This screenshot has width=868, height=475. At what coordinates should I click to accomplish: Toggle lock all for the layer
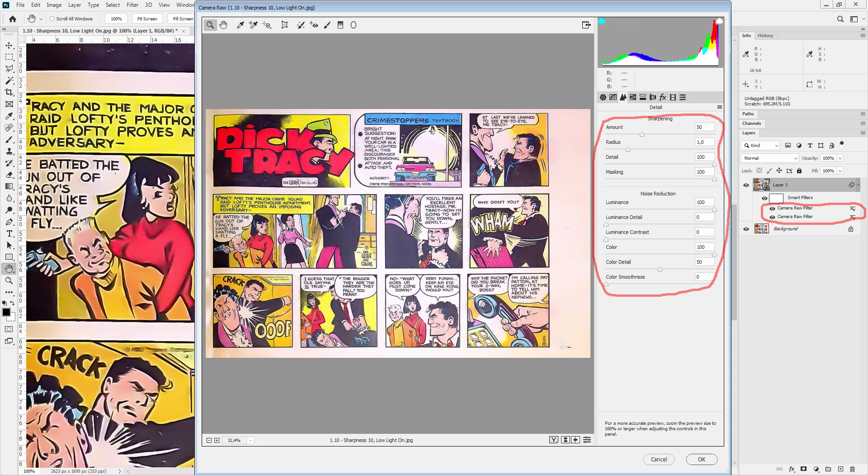click(799, 171)
